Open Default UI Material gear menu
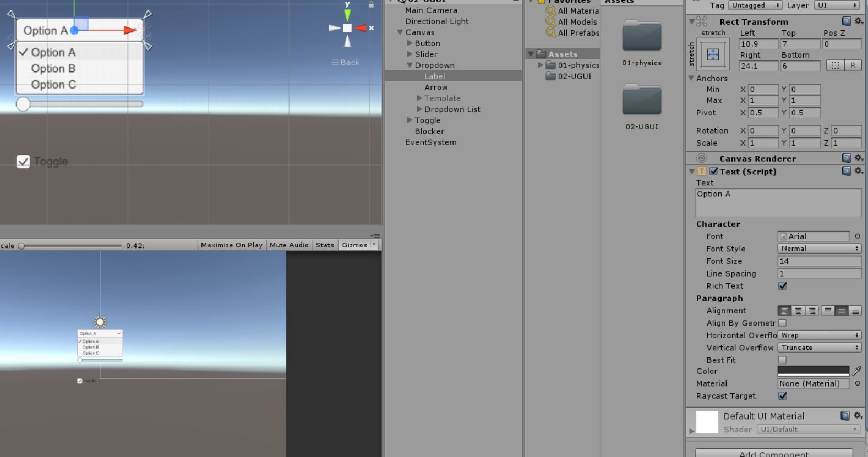Image resolution: width=868 pixels, height=457 pixels. [x=858, y=415]
